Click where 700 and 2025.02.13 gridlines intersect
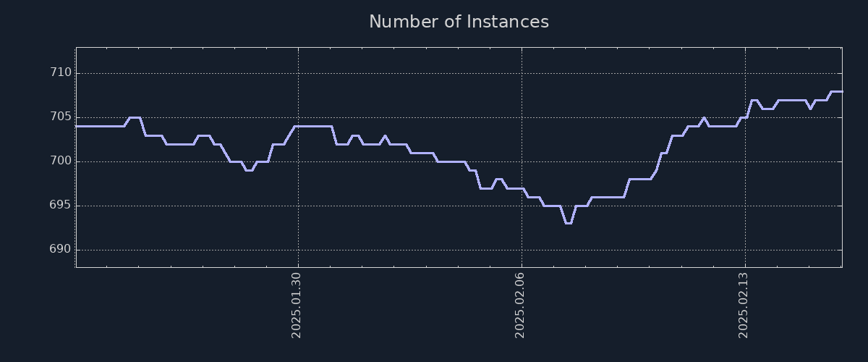 coord(745,161)
